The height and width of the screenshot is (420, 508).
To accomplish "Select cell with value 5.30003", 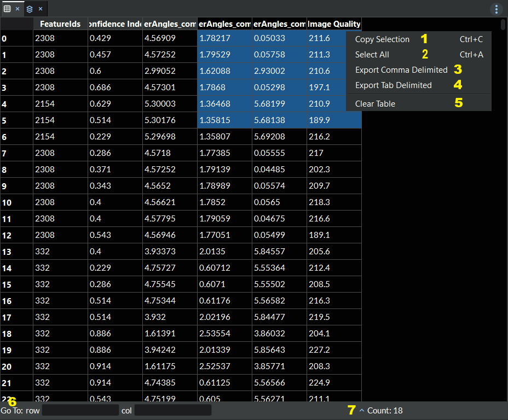I will (170, 104).
